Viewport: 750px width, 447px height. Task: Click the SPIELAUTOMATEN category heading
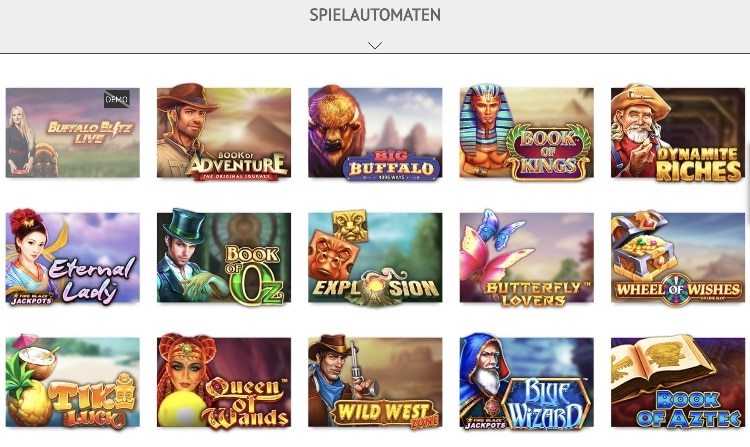click(375, 15)
